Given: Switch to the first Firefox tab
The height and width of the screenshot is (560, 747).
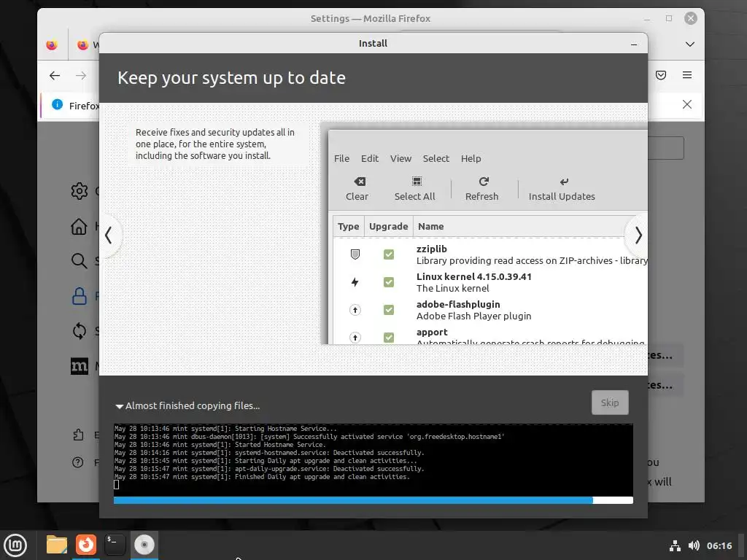Looking at the screenshot, I should (52, 44).
